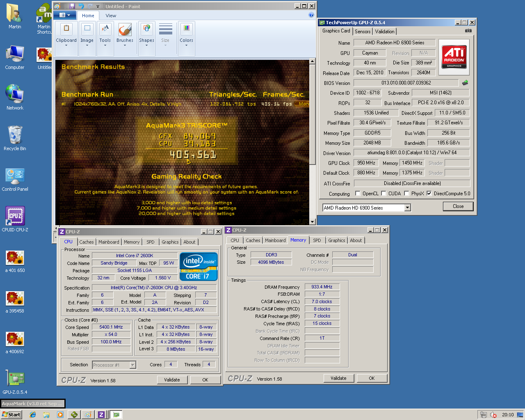Uncheck DirectCompute 5.0 in GPU-Z

[x=429, y=194]
